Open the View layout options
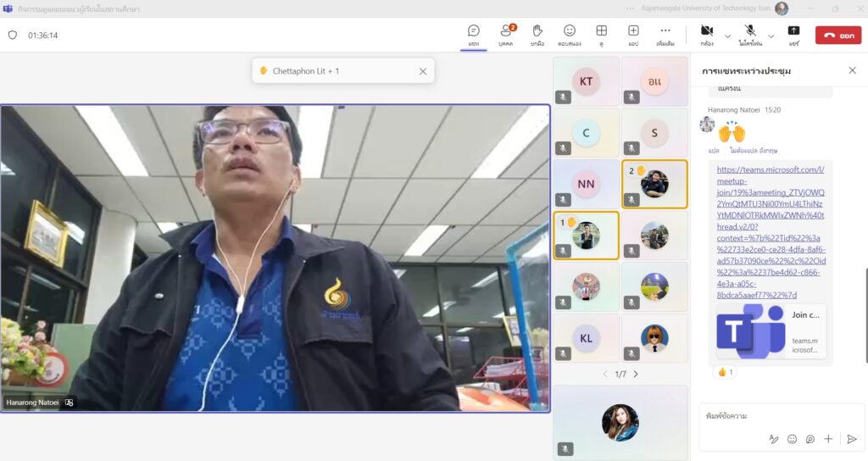868x461 pixels. tap(601, 35)
